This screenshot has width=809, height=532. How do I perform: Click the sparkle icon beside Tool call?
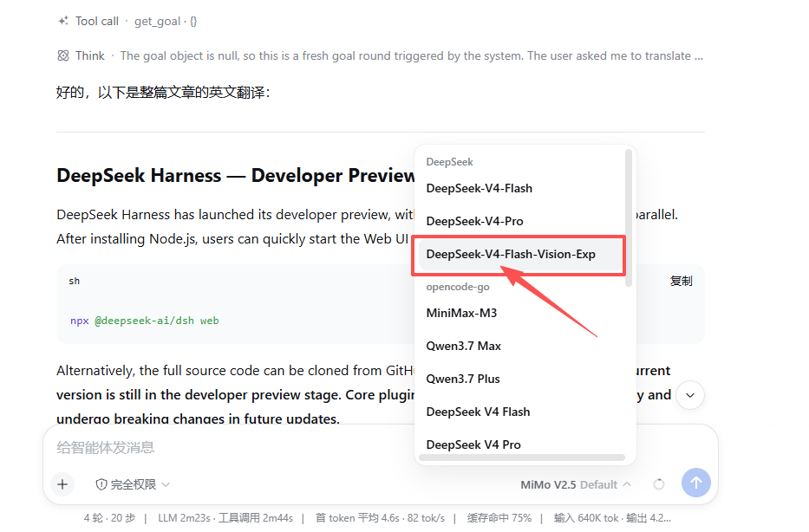pyautogui.click(x=63, y=21)
